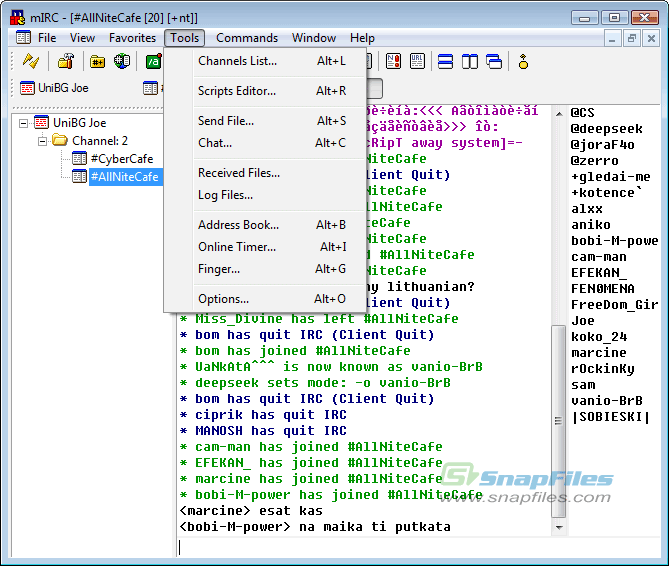Click the Tile Horizontal windows toolbar icon
The width and height of the screenshot is (669, 566).
[446, 62]
